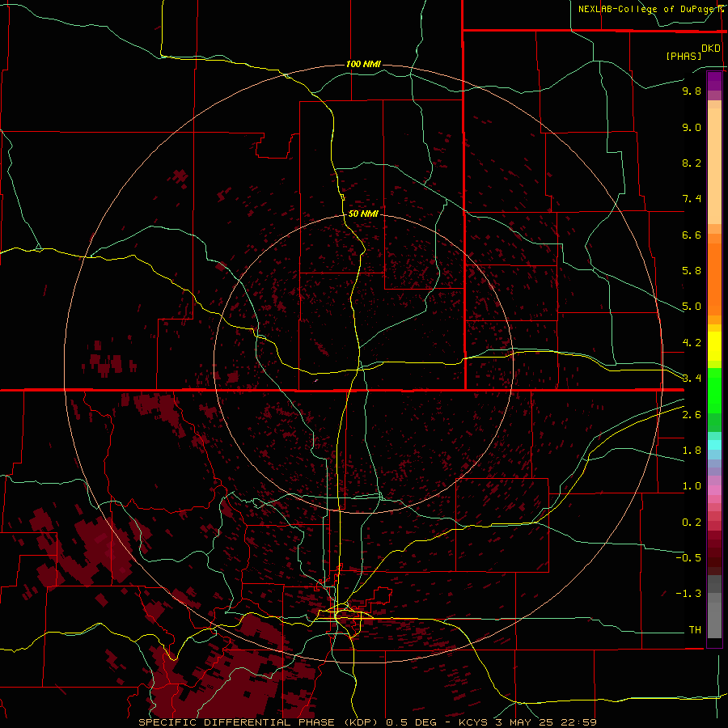Select the NEXLAB-College of DuPage credit text
Viewport: 728px width, 728px height.
tap(649, 9)
